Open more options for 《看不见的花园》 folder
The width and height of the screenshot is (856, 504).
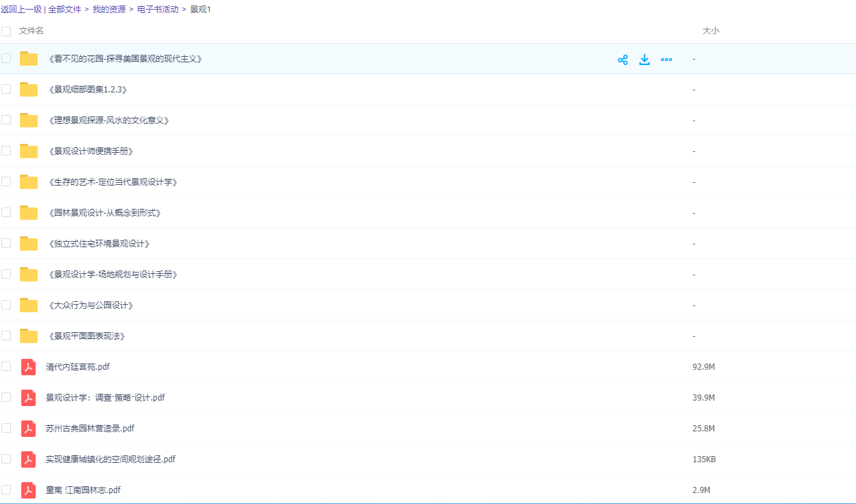point(666,60)
